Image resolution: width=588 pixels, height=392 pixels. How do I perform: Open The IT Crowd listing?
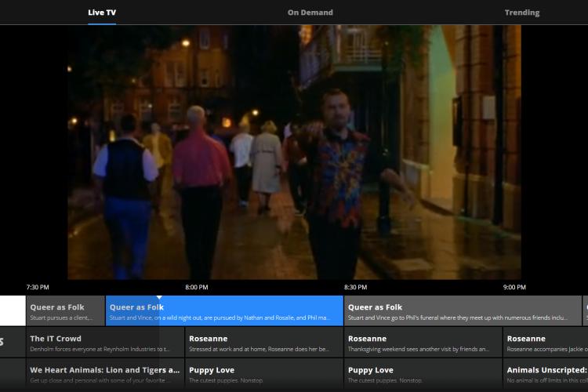tap(105, 342)
